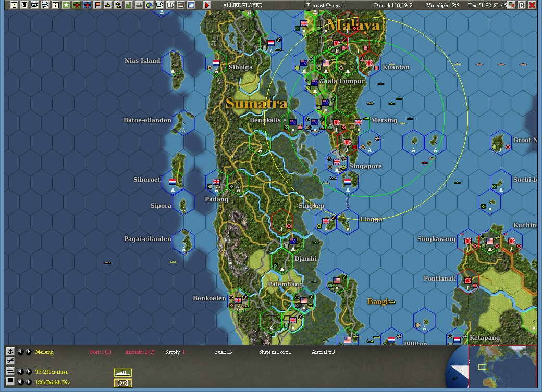Image resolution: width=542 pixels, height=392 pixels.
Task: Select next task force beside TF 231
Action: pos(29,372)
